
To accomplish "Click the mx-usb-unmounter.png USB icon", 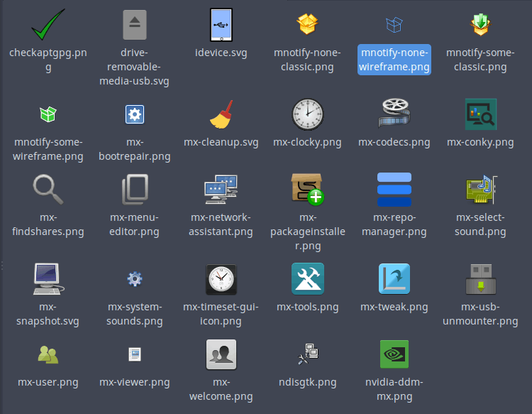I will pyautogui.click(x=481, y=279).
